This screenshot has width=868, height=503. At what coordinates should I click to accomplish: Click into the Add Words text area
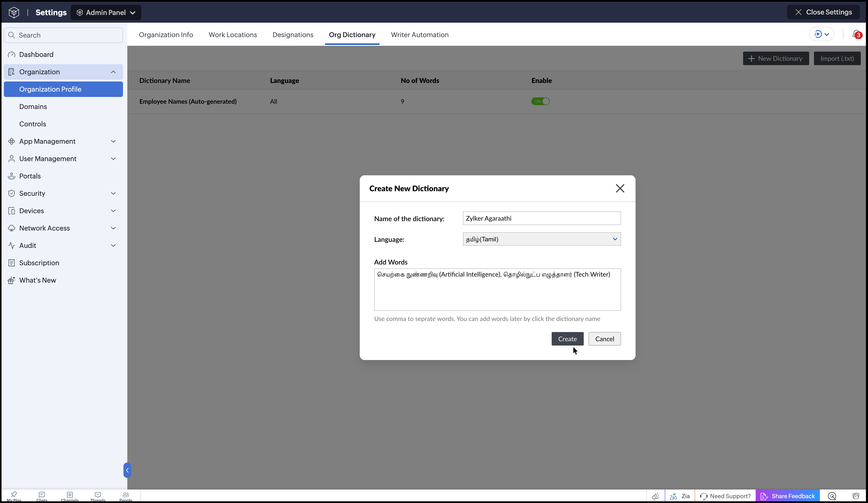coord(497,290)
